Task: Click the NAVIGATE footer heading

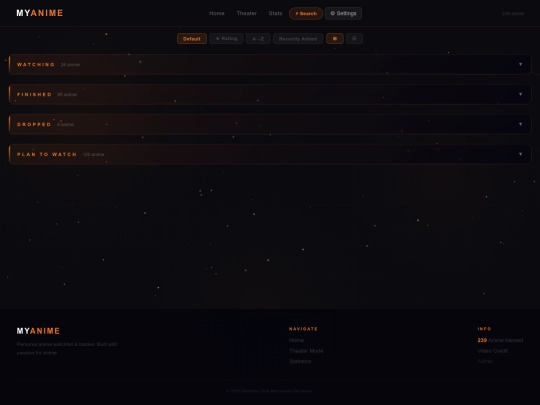Action: 303,329
